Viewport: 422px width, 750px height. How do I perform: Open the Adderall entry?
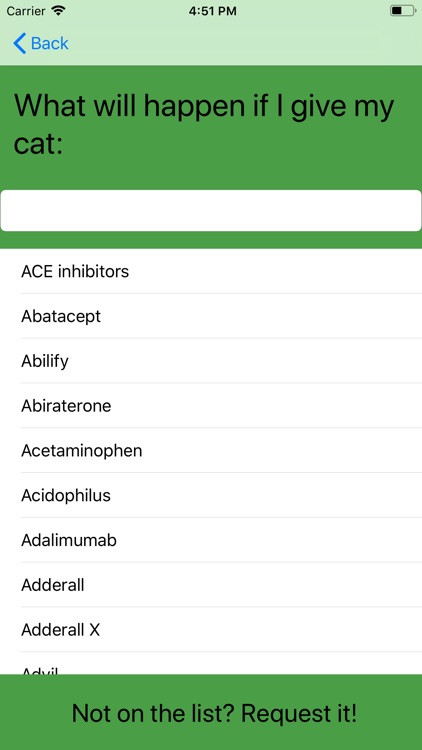pos(211,585)
